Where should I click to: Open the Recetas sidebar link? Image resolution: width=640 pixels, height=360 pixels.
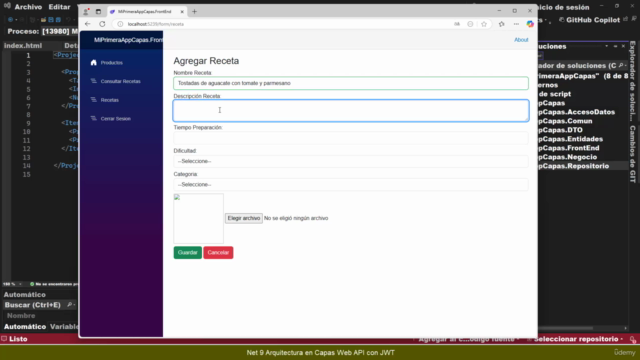(109, 100)
